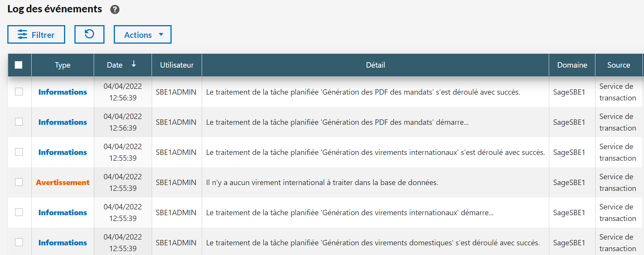The height and width of the screenshot is (255, 644).
Task: Open the first Informations entry link
Action: (x=62, y=92)
